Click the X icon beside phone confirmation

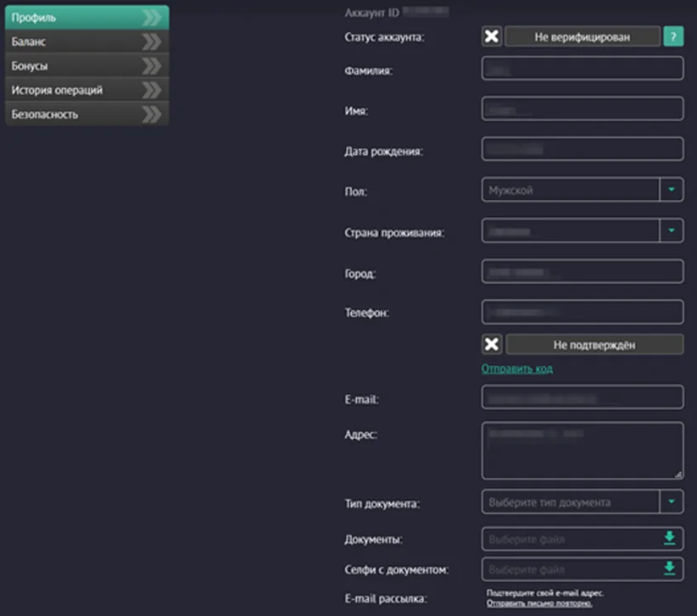point(492,345)
